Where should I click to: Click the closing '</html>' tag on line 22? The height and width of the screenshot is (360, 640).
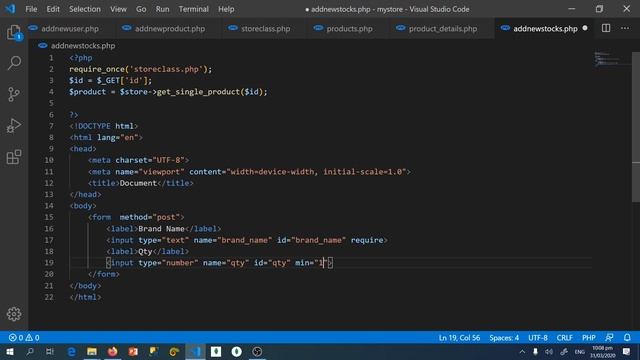(85, 297)
